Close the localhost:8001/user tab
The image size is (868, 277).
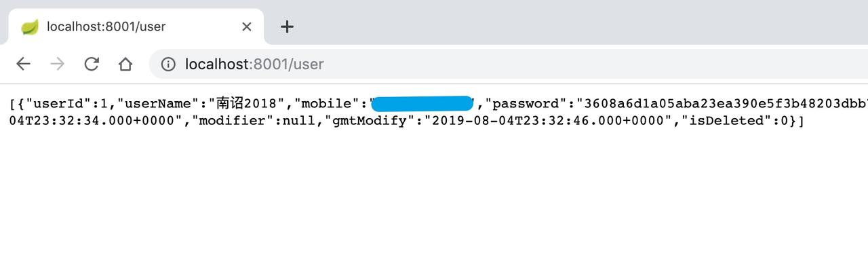click(x=247, y=26)
